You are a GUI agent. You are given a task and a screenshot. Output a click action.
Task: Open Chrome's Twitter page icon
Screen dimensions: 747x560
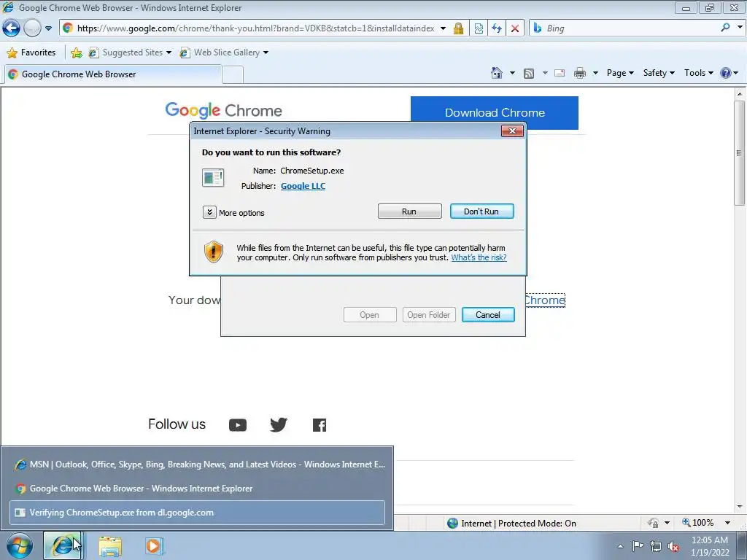[279, 425]
